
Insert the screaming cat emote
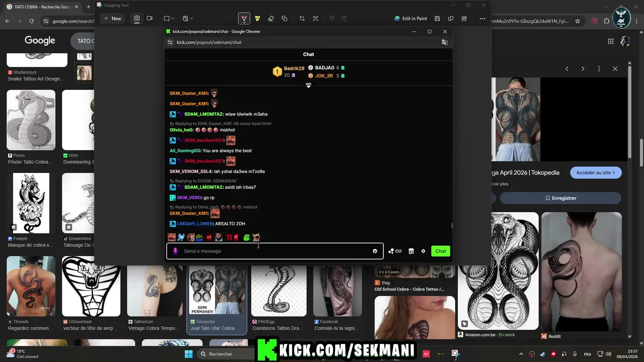click(x=256, y=237)
